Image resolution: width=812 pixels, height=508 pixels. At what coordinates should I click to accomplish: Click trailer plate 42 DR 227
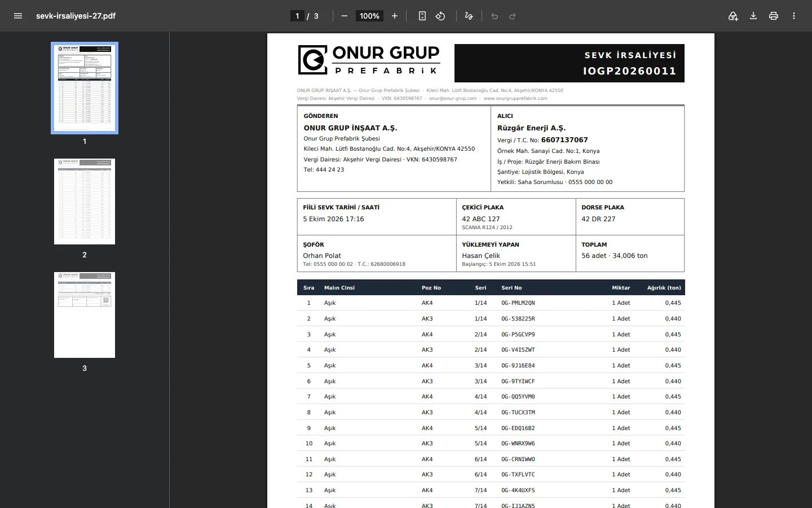[598, 219]
